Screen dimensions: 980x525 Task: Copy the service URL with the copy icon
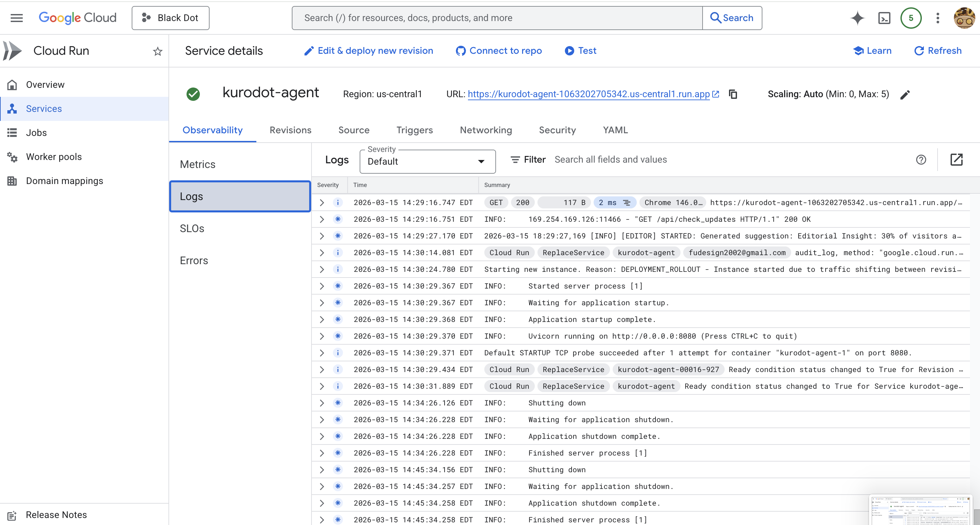[x=733, y=94]
